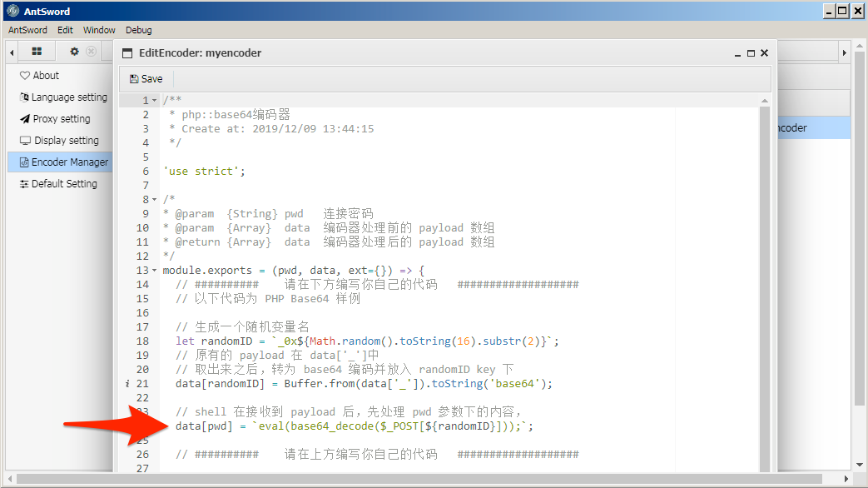Click the AntSword app icon in title bar
The height and width of the screenshot is (488, 868).
[13, 11]
